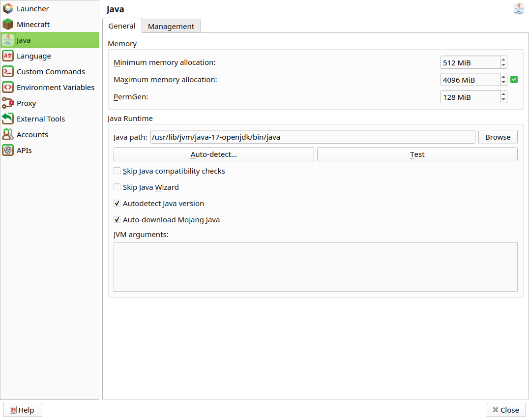
Task: Open the Accounts settings page
Action: point(32,134)
